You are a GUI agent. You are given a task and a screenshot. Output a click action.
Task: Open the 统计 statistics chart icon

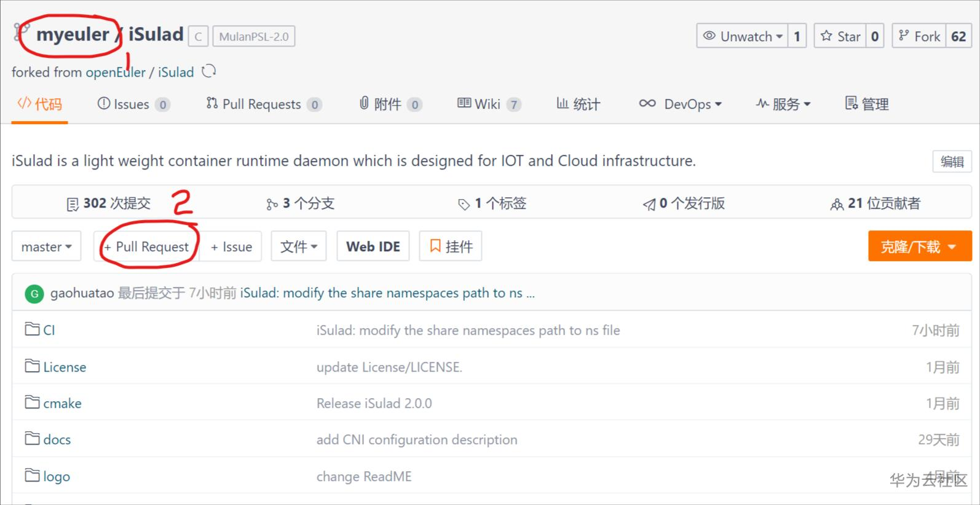point(561,104)
